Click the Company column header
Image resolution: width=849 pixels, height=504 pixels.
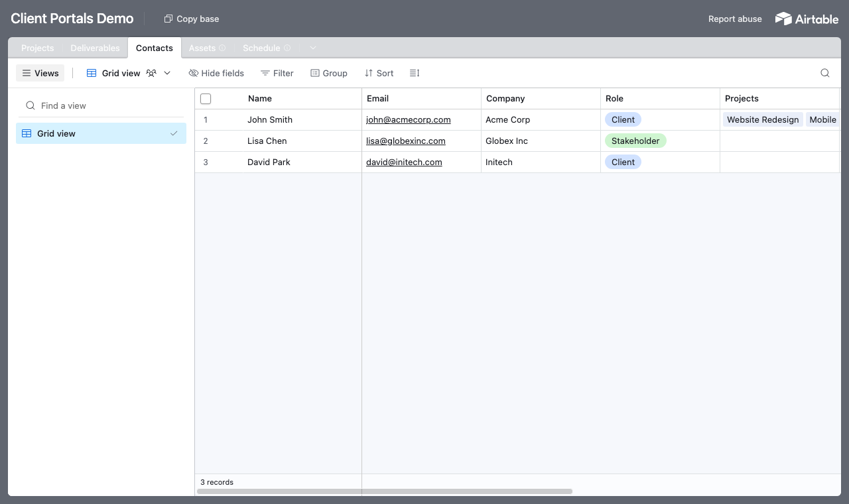(x=541, y=99)
